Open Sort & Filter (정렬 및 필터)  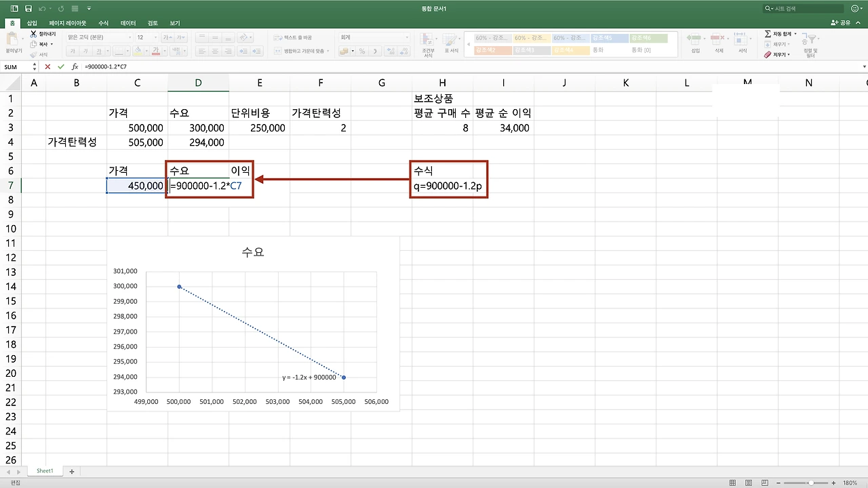810,44
